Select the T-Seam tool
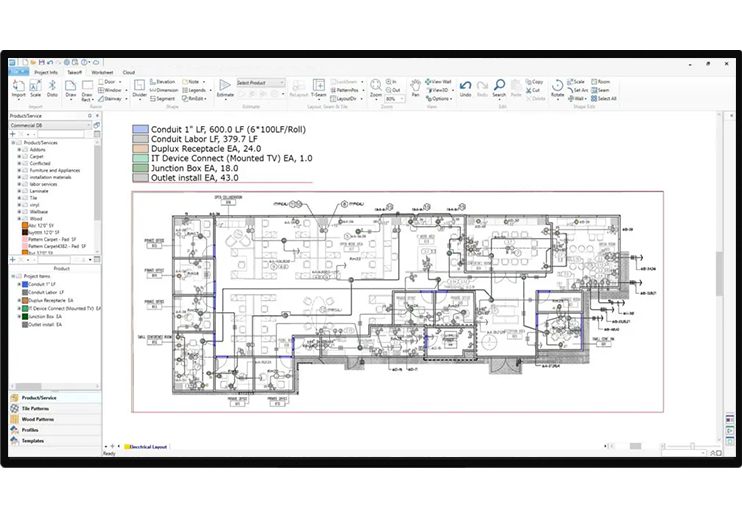The height and width of the screenshot is (516, 742). [318, 89]
